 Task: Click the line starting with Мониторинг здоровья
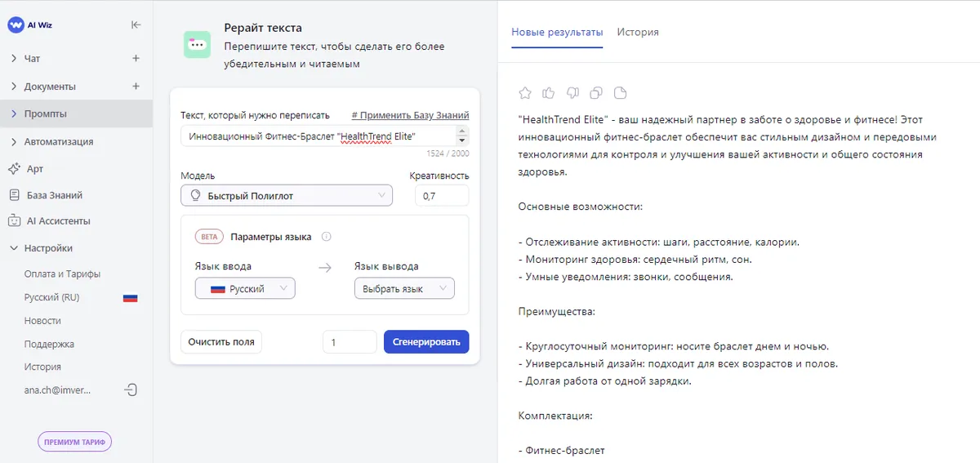[635, 259]
